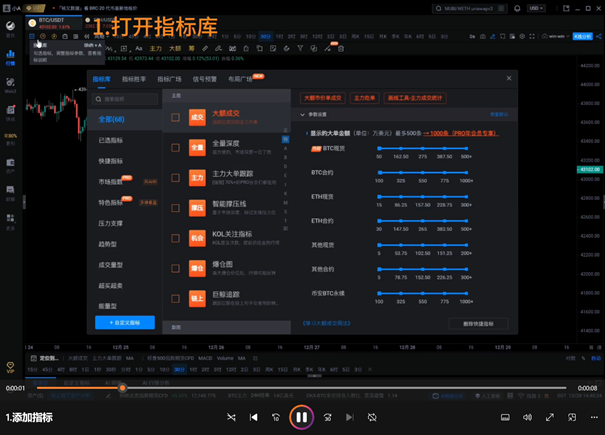Tick the 智能撑压线 indicator checkbox
Screen dimensions: 605x435
pyautogui.click(x=175, y=208)
